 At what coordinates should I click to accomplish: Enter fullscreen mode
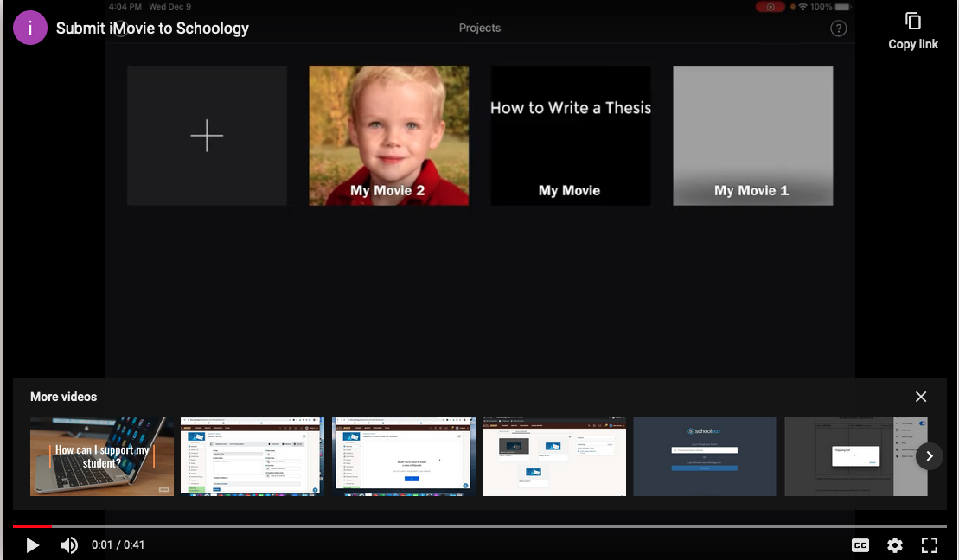[930, 545]
